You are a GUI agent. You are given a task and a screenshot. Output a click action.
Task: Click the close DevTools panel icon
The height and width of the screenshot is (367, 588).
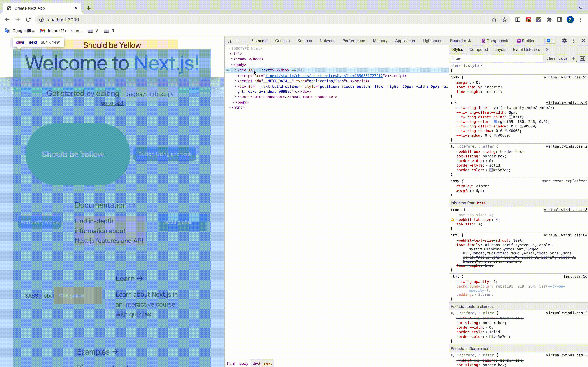(583, 41)
